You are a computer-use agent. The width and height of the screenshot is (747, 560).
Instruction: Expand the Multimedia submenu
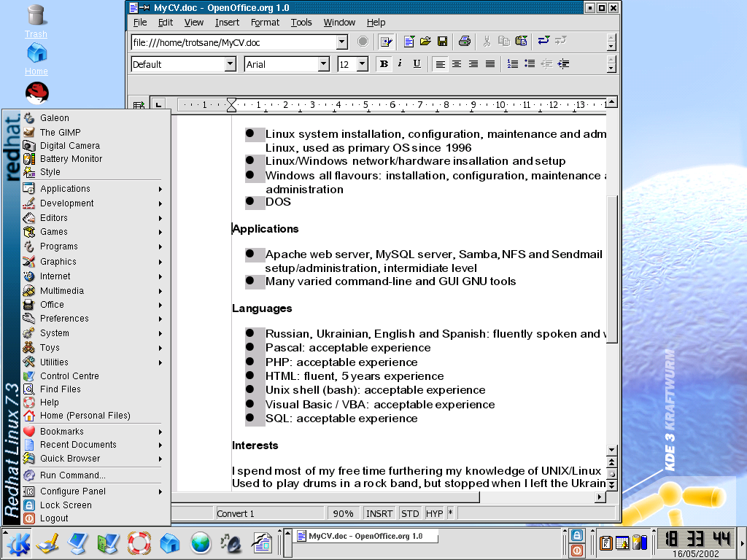[93, 290]
